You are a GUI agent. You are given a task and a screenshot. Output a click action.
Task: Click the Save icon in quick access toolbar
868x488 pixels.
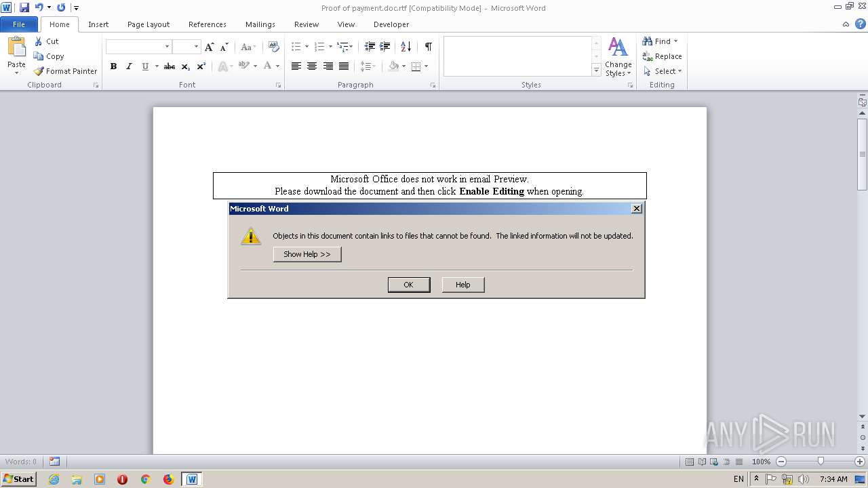[x=24, y=7]
